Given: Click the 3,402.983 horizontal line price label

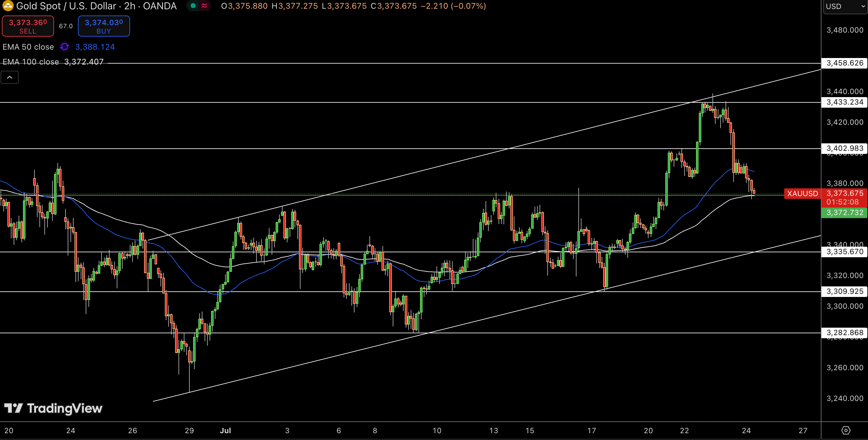Looking at the screenshot, I should pyautogui.click(x=844, y=149).
